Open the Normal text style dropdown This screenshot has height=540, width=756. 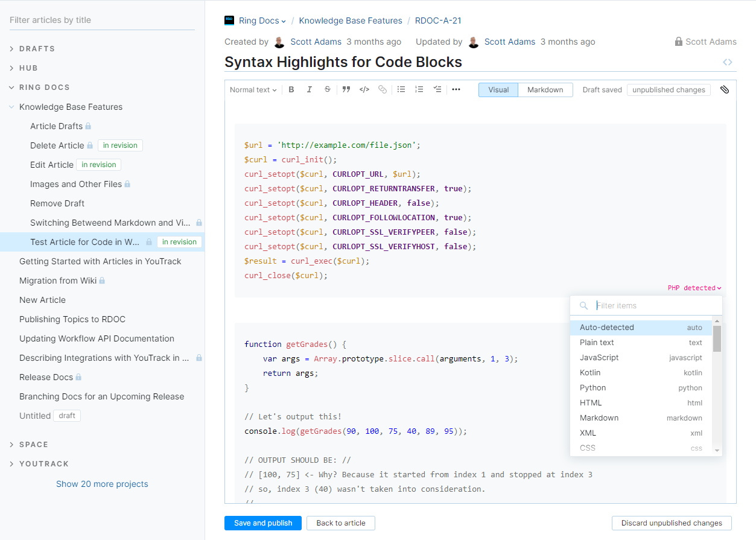click(x=253, y=89)
